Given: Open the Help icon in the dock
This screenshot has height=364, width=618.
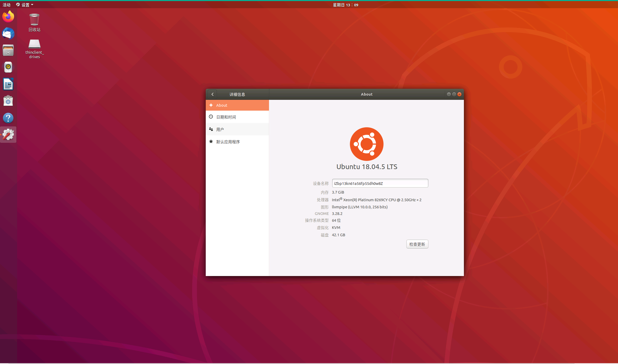Looking at the screenshot, I should 8,118.
